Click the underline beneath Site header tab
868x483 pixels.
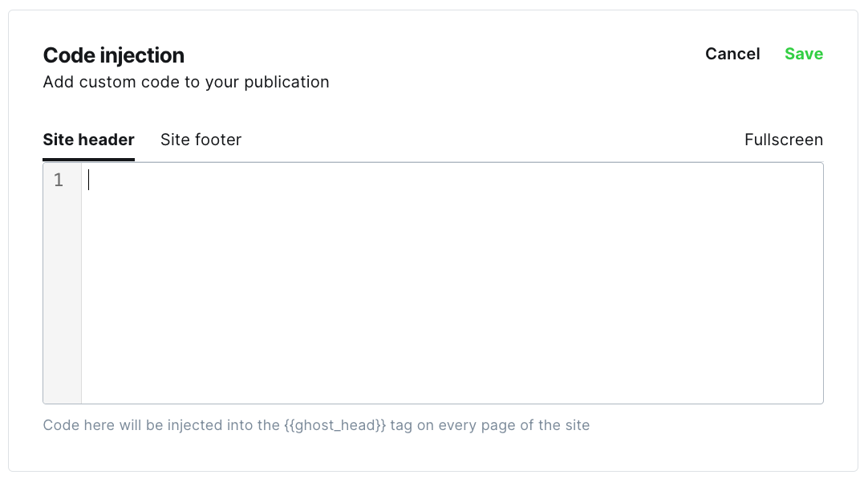88,160
